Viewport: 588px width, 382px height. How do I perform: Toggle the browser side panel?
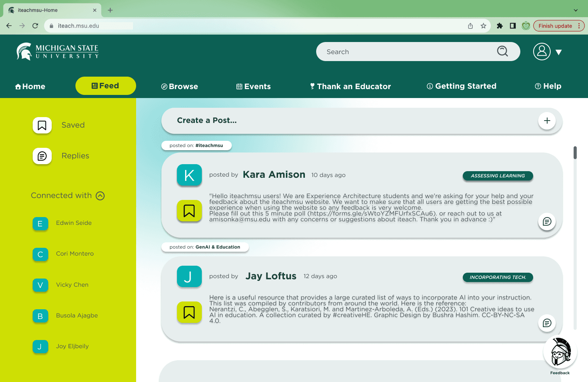(513, 26)
